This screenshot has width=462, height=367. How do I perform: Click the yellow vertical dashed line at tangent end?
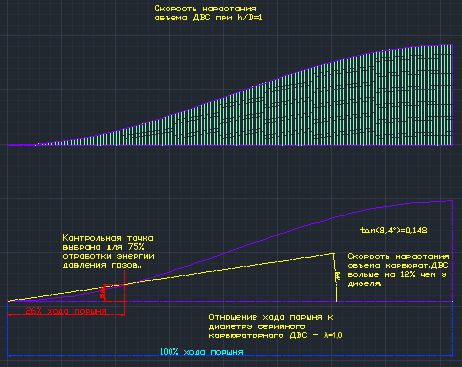[x=335, y=278]
